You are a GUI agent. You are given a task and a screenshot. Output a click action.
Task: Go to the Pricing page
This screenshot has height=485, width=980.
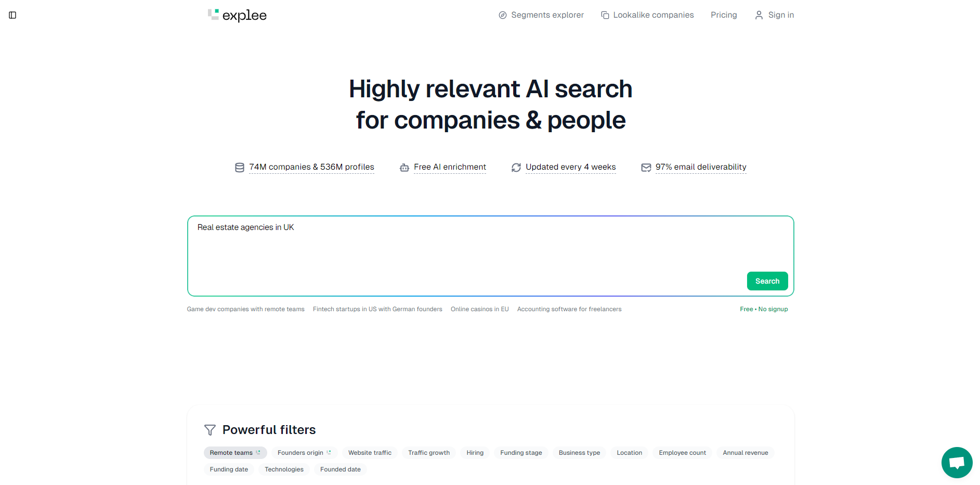click(724, 15)
